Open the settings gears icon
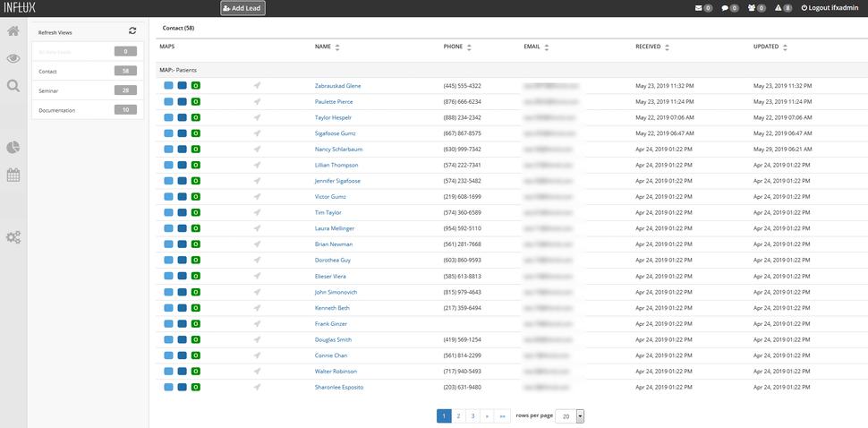Viewport: 868px width, 428px height. pyautogui.click(x=13, y=237)
